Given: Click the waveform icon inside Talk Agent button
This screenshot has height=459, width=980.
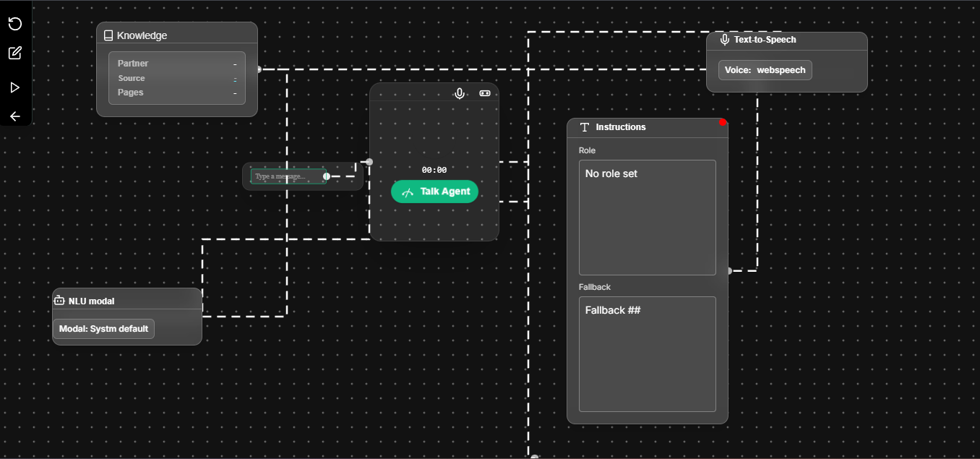Looking at the screenshot, I should pyautogui.click(x=408, y=192).
